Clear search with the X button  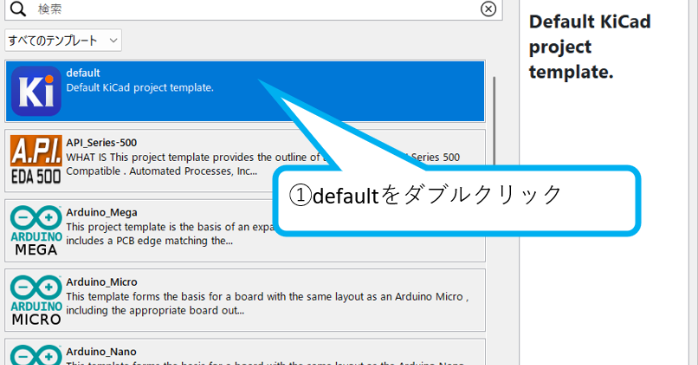pyautogui.click(x=488, y=8)
